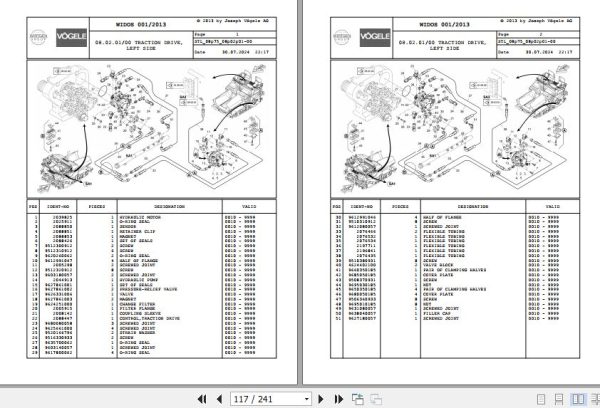Click the FILLER CAP designation

437,313
